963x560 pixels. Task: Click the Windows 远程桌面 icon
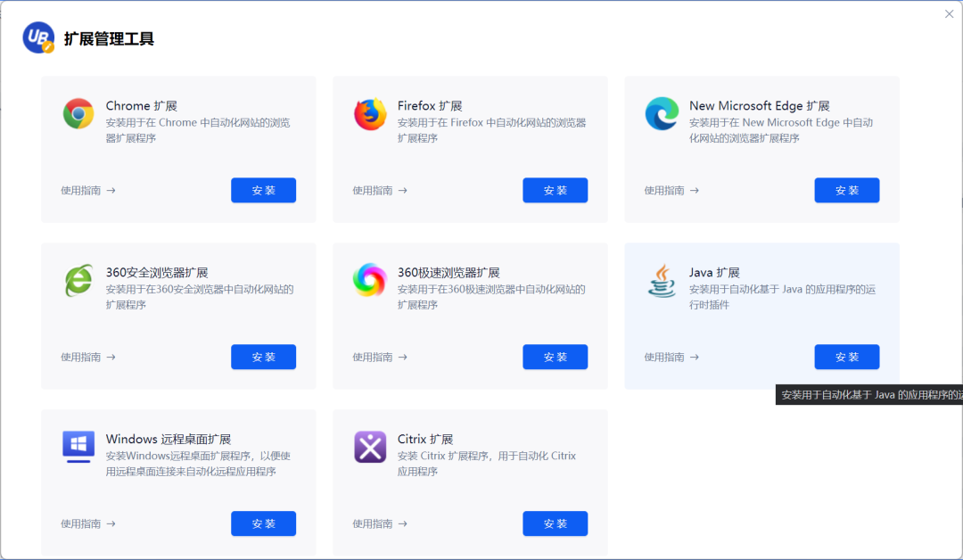78,447
